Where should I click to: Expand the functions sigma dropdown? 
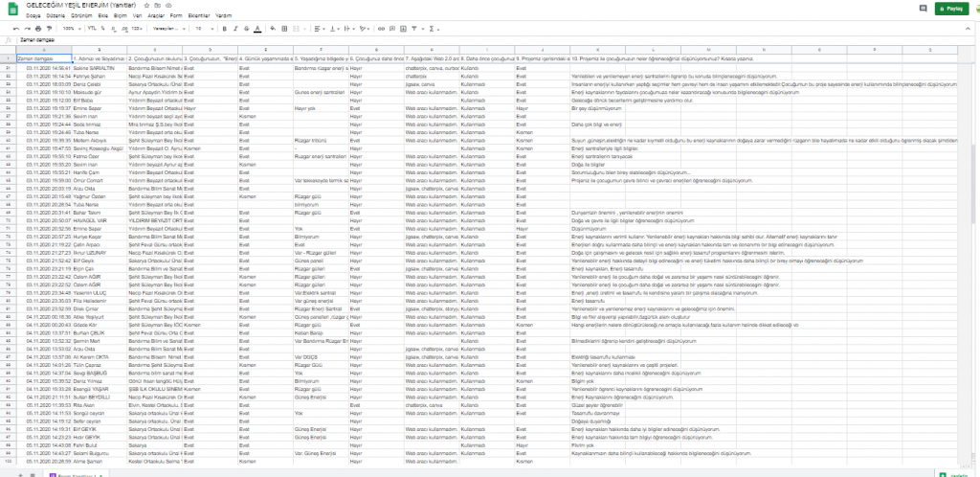(434, 29)
